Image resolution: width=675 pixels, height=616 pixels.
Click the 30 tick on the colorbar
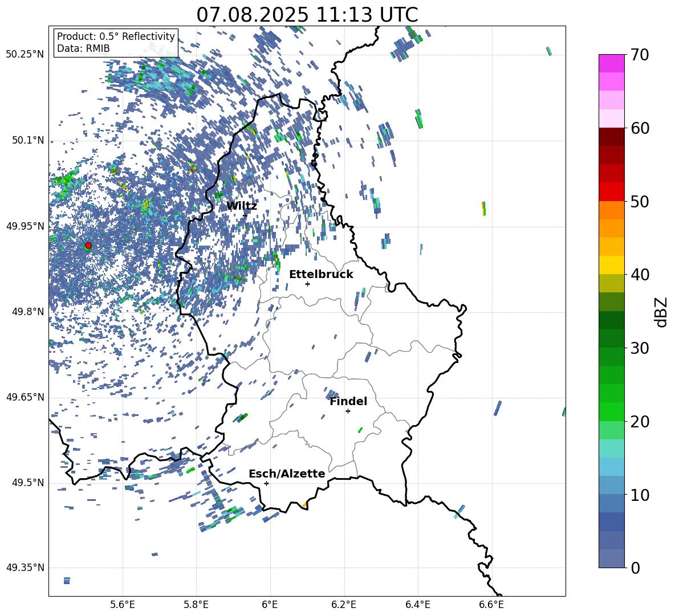click(x=639, y=348)
